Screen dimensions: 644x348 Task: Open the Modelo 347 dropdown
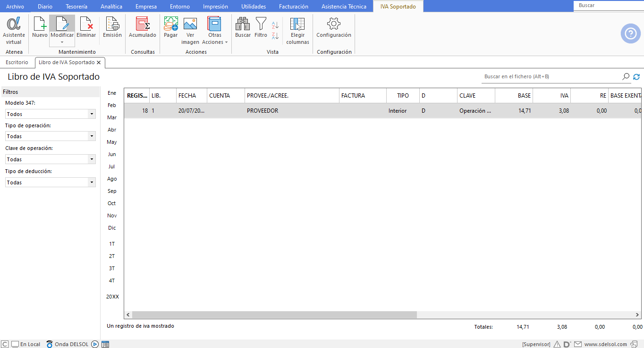[x=51, y=114]
